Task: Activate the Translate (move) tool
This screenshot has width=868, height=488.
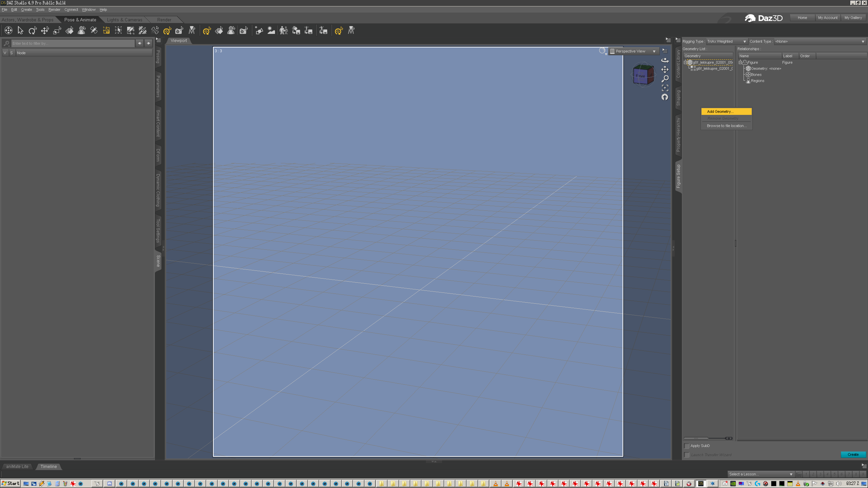Action: click(x=45, y=31)
